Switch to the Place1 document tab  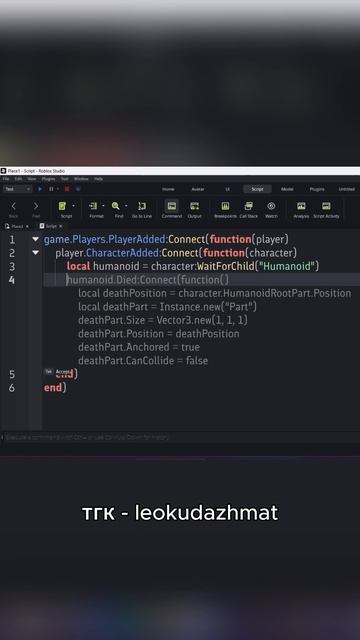pyautogui.click(x=16, y=226)
